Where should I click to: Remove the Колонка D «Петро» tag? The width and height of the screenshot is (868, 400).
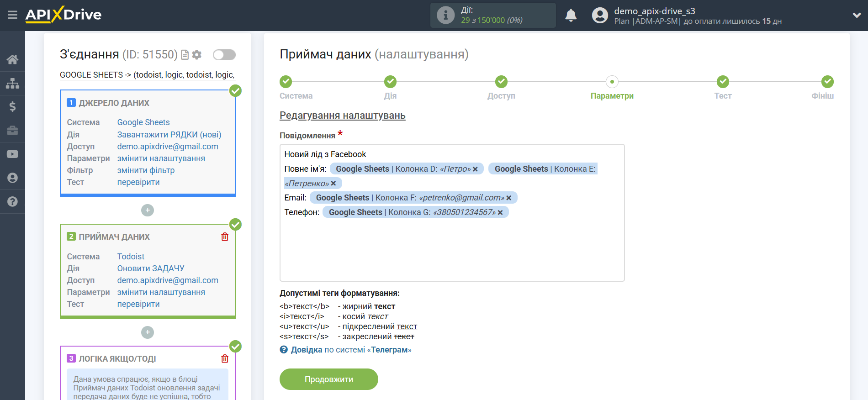tap(475, 169)
